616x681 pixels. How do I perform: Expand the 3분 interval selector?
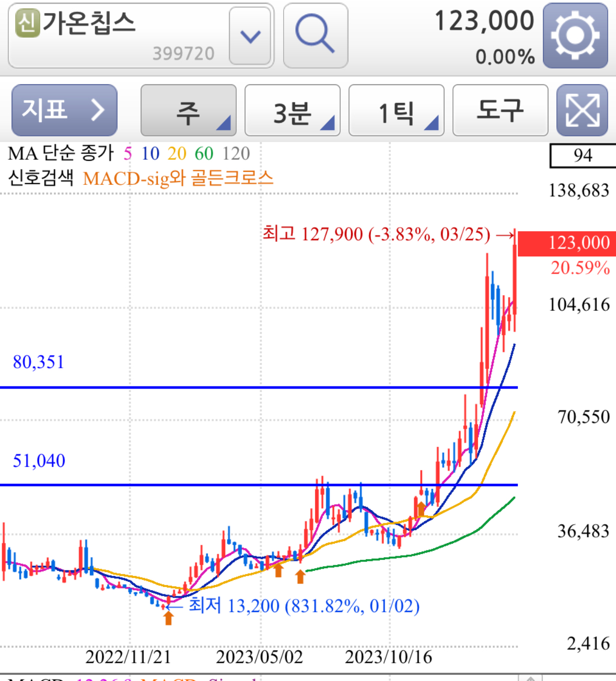(x=292, y=110)
